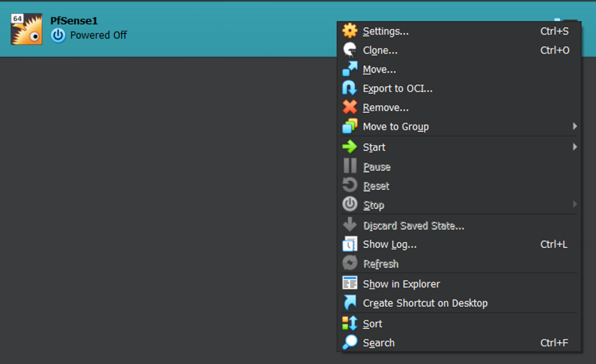This screenshot has width=596, height=364.
Task: Select the PfSense1 VM name
Action: click(74, 20)
